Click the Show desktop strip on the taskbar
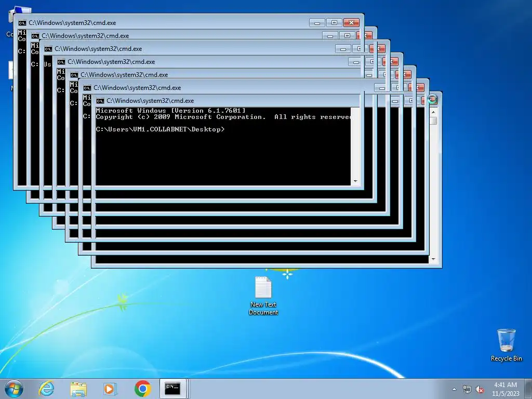The image size is (532, 399). tap(528, 389)
